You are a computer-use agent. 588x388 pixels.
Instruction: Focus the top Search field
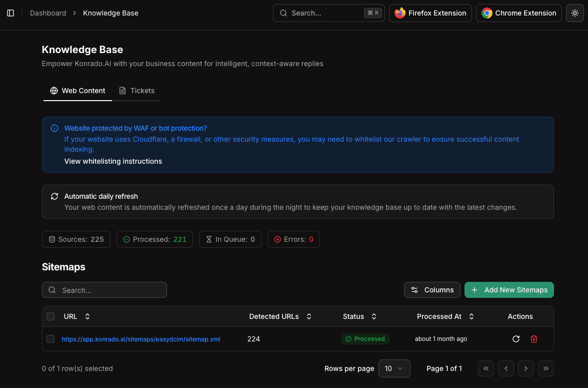[x=329, y=13]
